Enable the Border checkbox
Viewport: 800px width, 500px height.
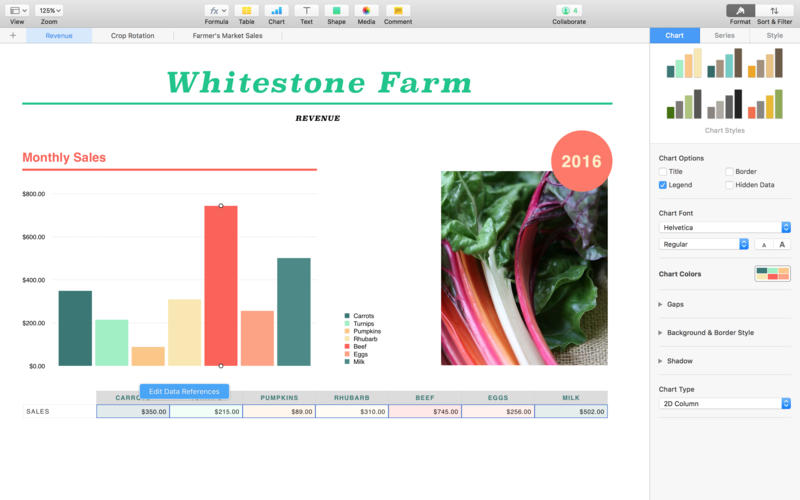(x=729, y=171)
